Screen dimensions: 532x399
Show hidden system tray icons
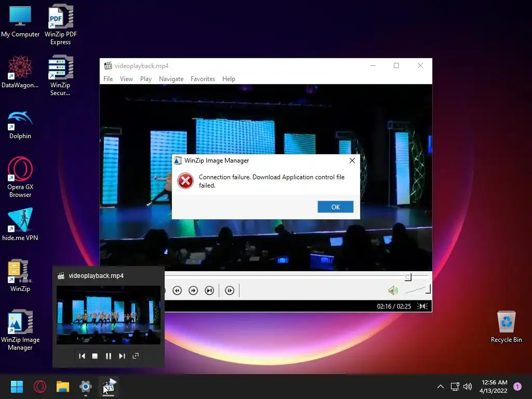(441, 387)
